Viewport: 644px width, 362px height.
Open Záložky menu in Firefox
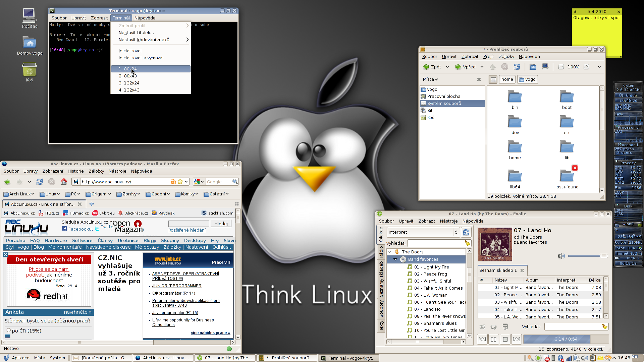96,171
